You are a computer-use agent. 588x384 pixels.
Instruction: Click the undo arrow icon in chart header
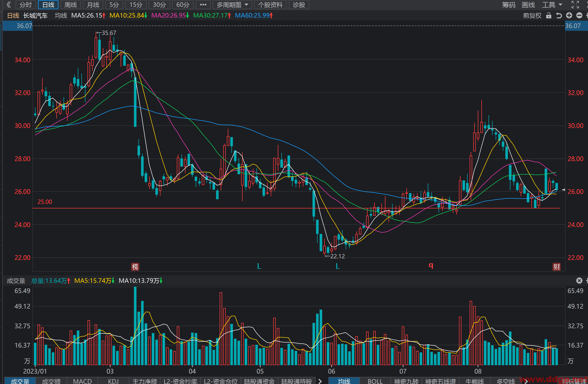[x=559, y=16]
